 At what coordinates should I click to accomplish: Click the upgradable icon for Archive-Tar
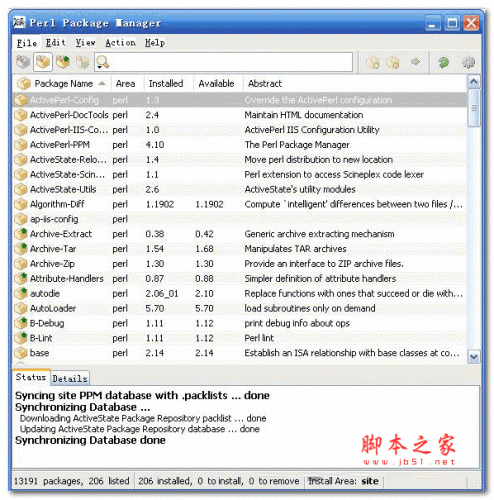click(21, 249)
